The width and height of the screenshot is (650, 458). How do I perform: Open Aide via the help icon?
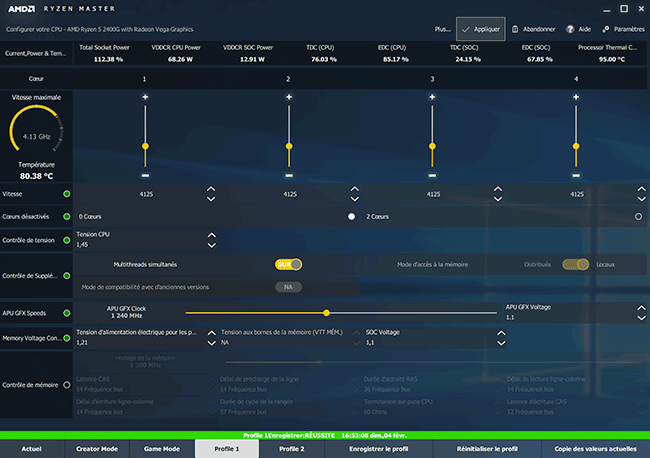(x=570, y=30)
